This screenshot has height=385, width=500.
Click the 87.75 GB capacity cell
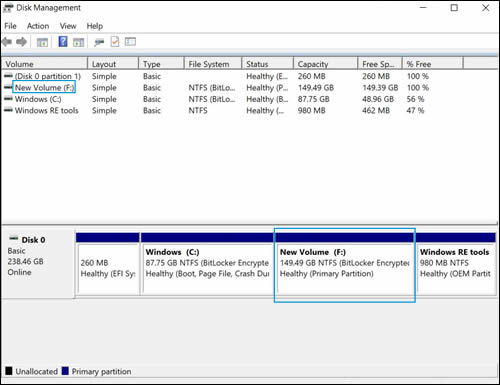[x=313, y=99]
